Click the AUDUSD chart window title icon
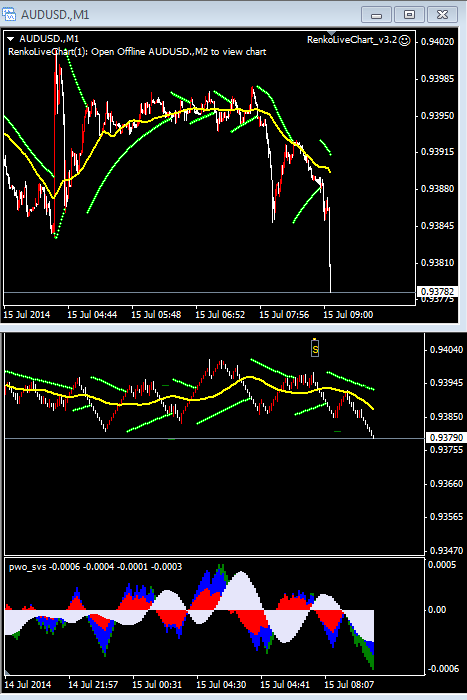Screen dimensions: 467x700 pyautogui.click(x=9, y=14)
